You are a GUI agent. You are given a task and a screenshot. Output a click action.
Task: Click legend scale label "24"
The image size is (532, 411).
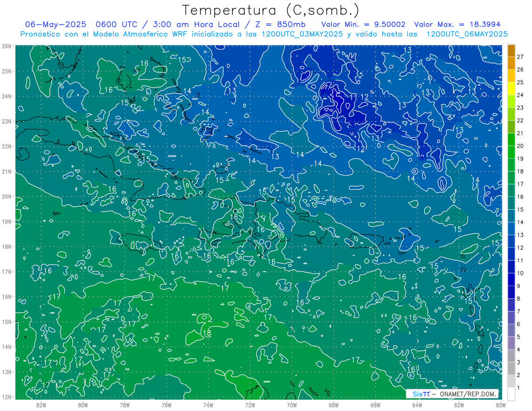[520, 95]
